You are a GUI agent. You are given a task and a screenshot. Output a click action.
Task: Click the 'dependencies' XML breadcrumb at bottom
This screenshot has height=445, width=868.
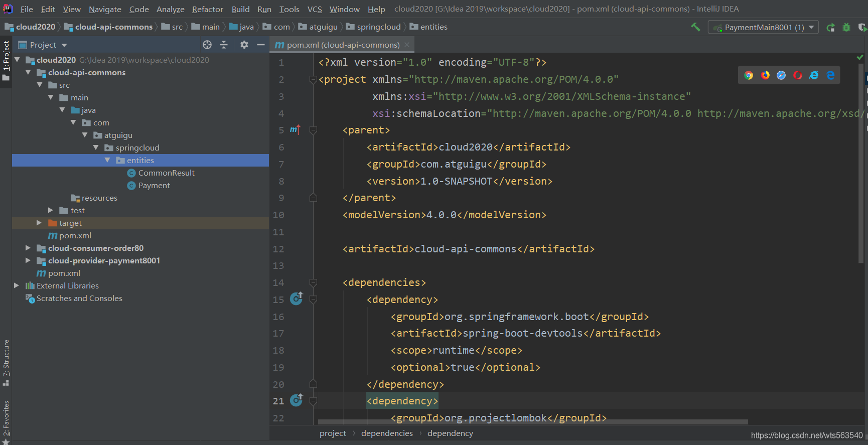(x=387, y=433)
